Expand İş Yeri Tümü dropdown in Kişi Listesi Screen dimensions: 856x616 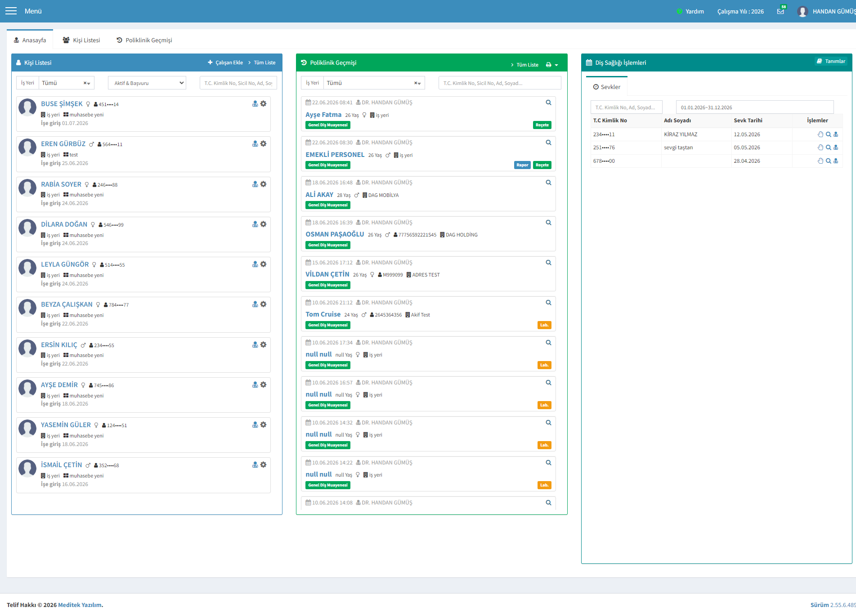(x=66, y=83)
